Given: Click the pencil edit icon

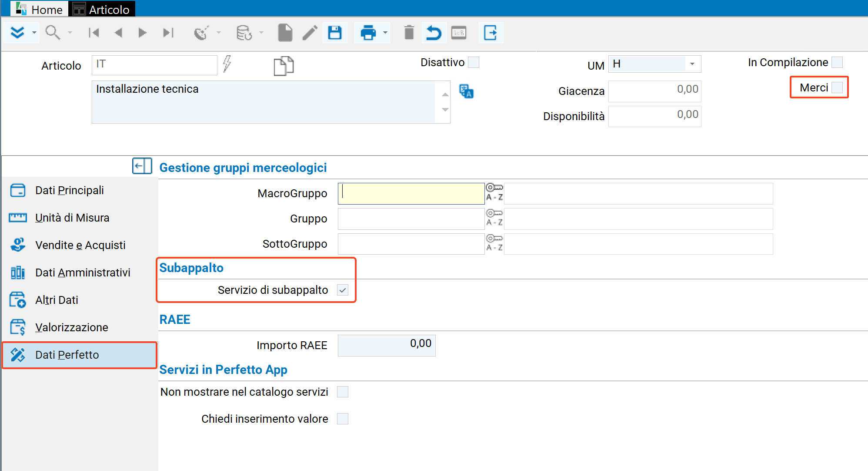Looking at the screenshot, I should (310, 33).
